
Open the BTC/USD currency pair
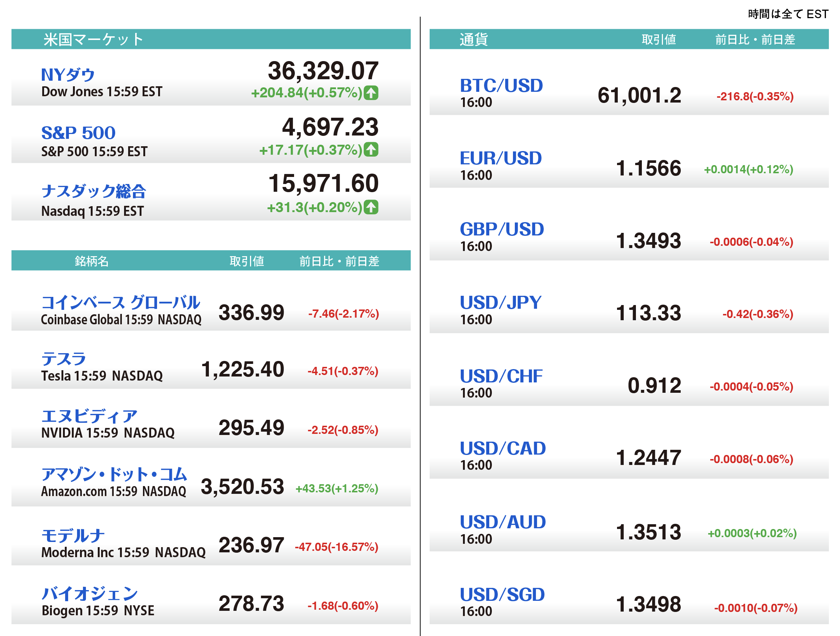point(501,86)
